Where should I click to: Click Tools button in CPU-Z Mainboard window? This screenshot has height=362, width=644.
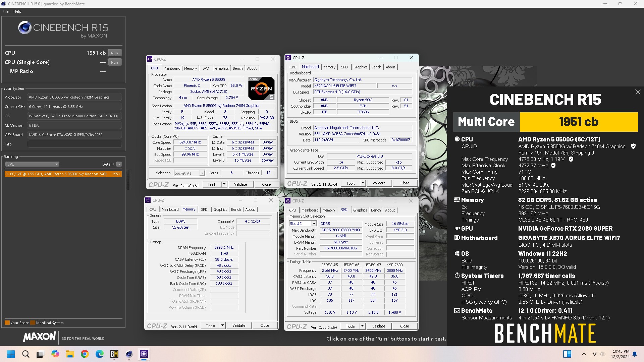pos(351,183)
